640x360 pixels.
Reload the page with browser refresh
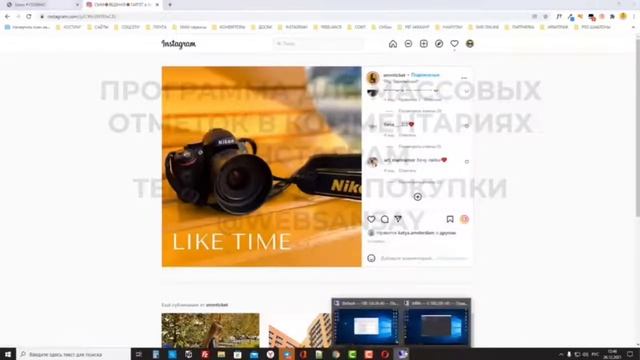(x=29, y=16)
